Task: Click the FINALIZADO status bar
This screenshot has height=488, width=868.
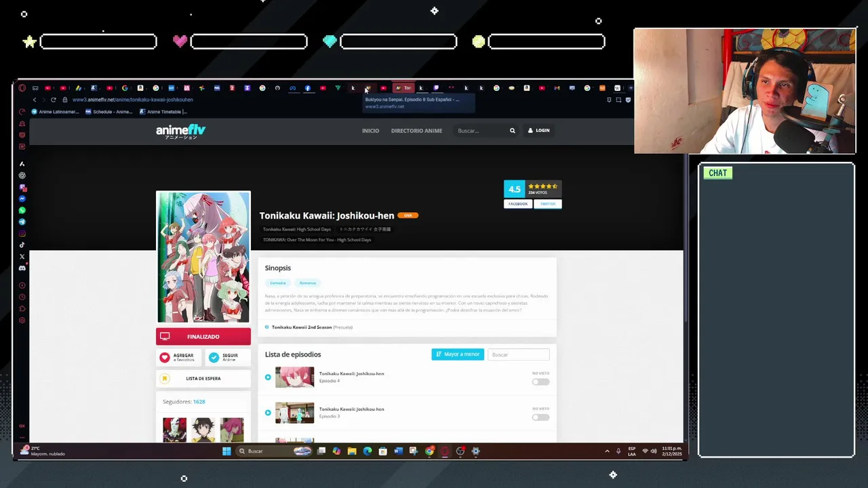Action: (203, 337)
